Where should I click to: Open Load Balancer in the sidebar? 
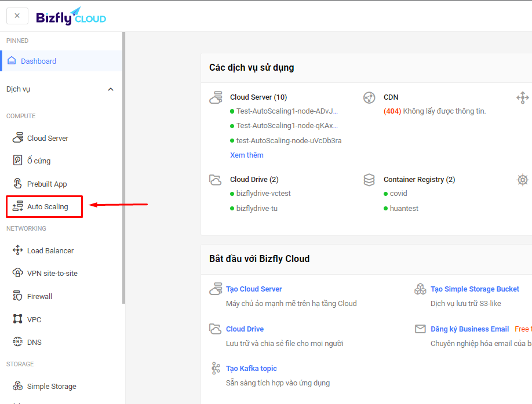(x=50, y=250)
